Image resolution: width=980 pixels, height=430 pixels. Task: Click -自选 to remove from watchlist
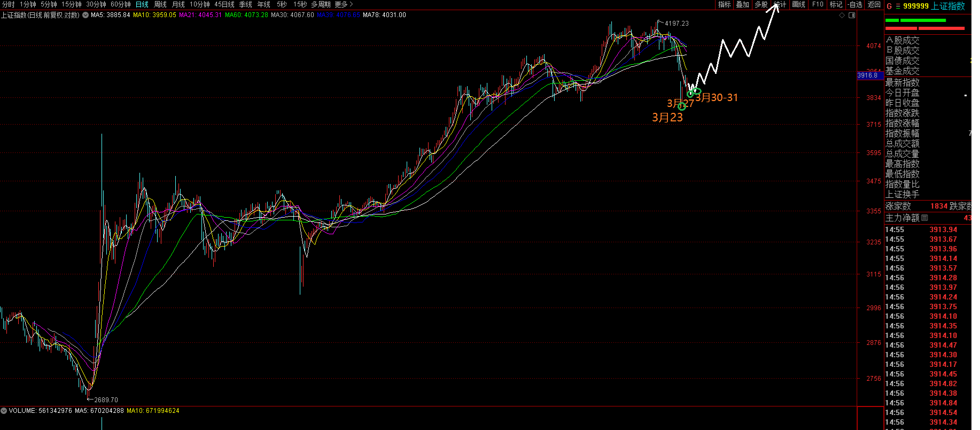(x=855, y=4)
